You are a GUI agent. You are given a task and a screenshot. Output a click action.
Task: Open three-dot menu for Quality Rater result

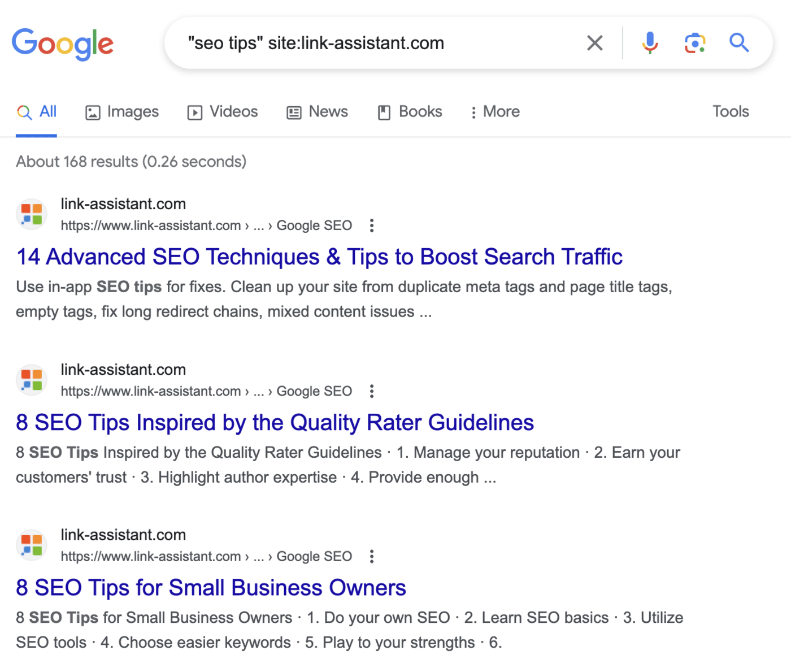[x=371, y=391]
